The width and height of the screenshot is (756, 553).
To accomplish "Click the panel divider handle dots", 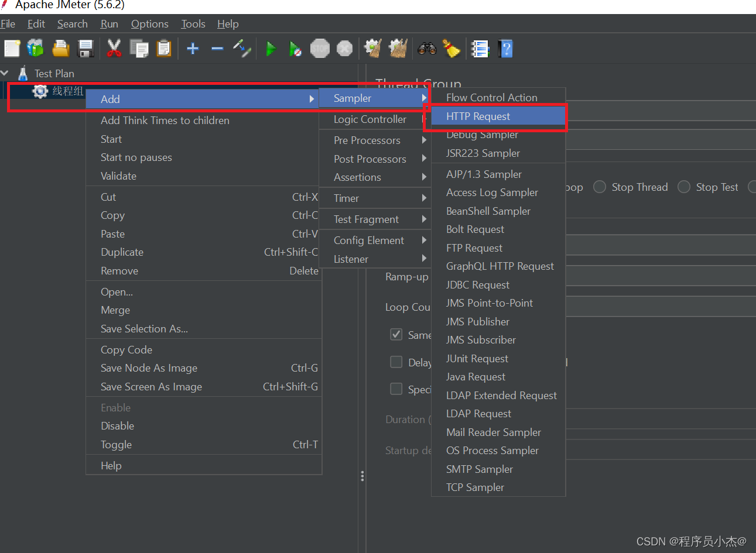I will [362, 476].
